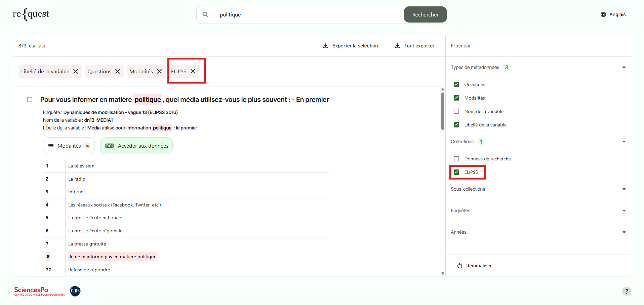The height and width of the screenshot is (305, 644).
Task: Click the re{quest logo
Action: tap(31, 14)
